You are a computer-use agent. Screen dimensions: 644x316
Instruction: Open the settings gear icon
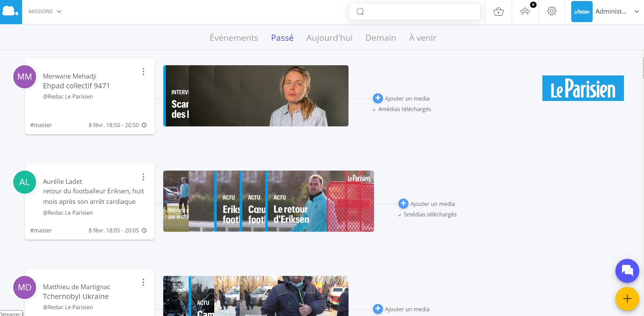pyautogui.click(x=552, y=11)
